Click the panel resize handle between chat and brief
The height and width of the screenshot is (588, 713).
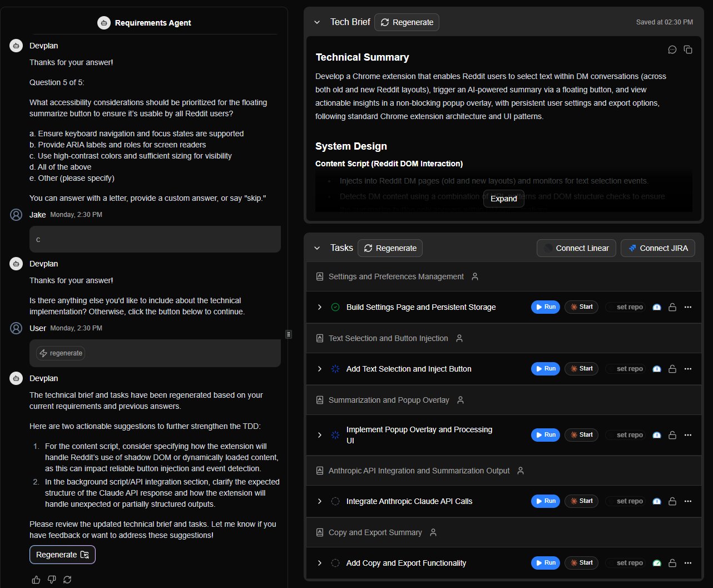(288, 334)
